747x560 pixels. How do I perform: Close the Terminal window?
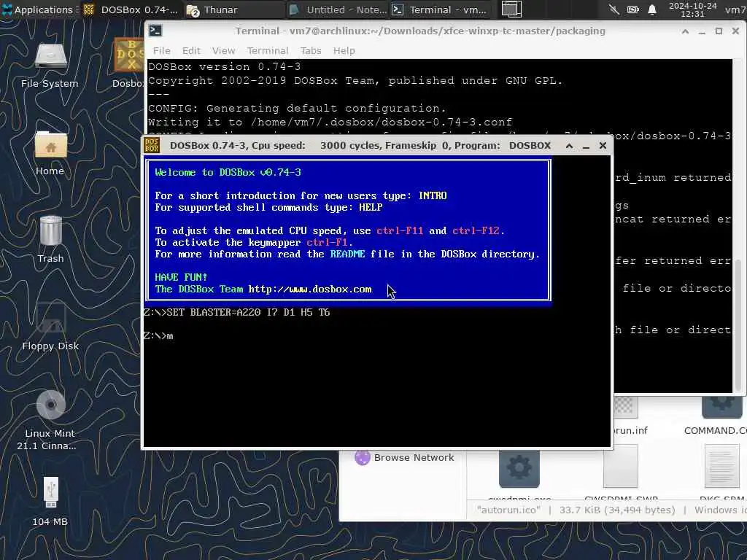735,31
